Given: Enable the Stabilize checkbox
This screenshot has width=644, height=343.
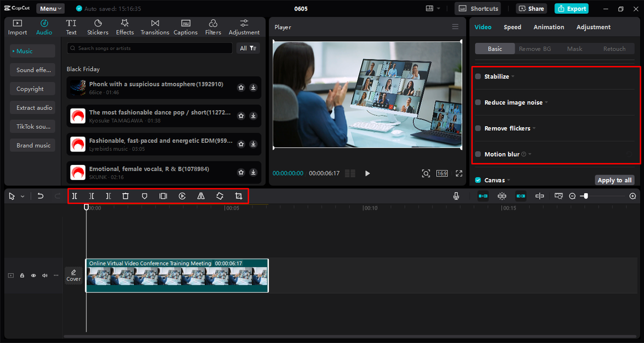Looking at the screenshot, I should pos(478,76).
